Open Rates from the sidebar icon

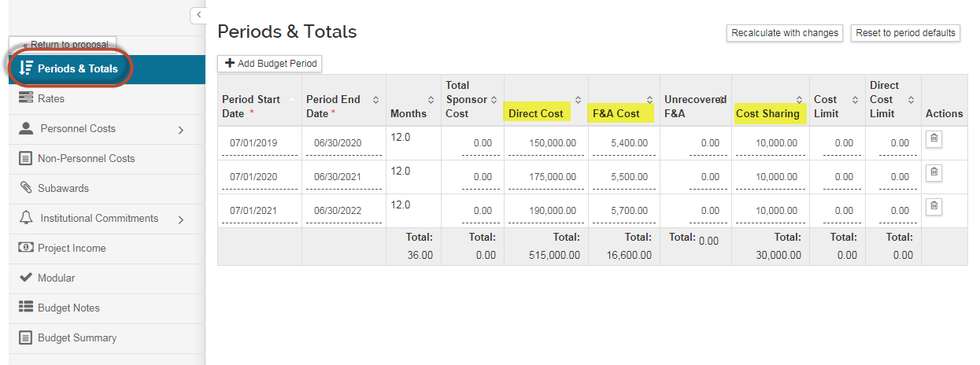click(x=26, y=98)
